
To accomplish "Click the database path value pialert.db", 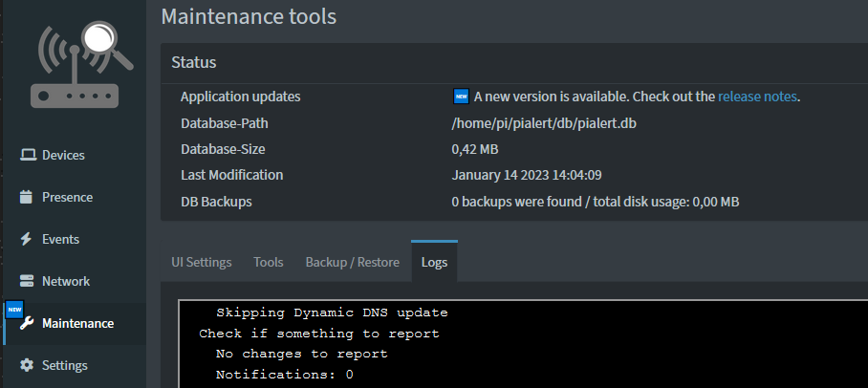I will (544, 123).
